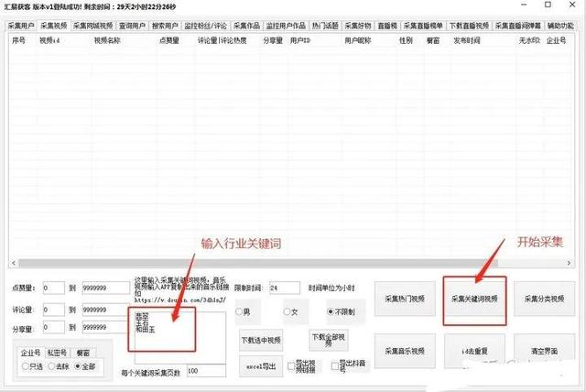Viewport: 586px width, 392px height.
Task: Select the 采集视频 tab
Action: point(53,26)
